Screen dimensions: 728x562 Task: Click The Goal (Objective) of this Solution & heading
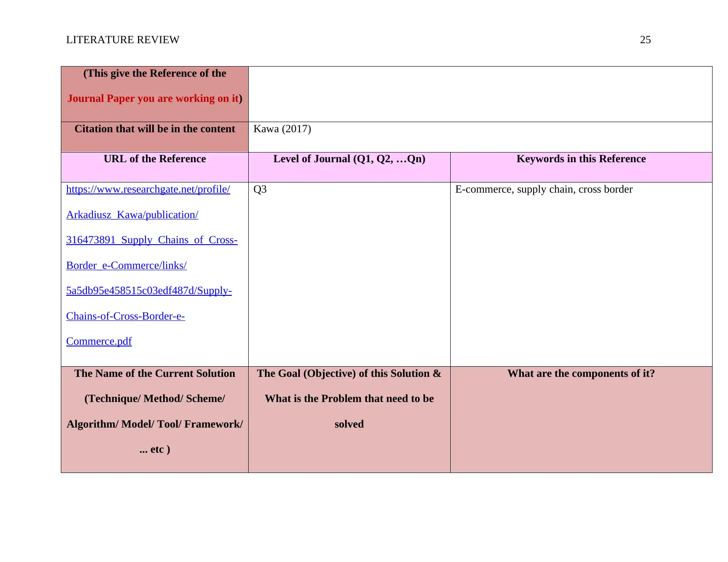(349, 374)
